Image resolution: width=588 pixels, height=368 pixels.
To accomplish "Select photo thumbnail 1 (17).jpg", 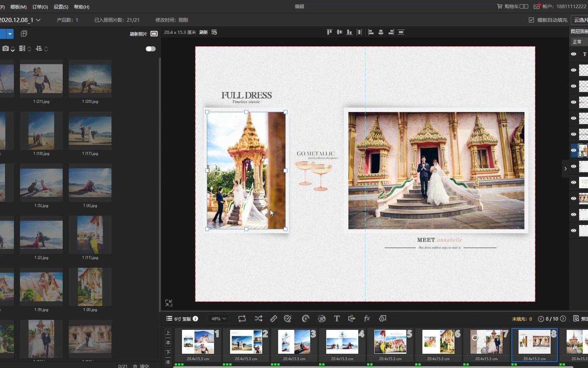I will click(x=90, y=131).
